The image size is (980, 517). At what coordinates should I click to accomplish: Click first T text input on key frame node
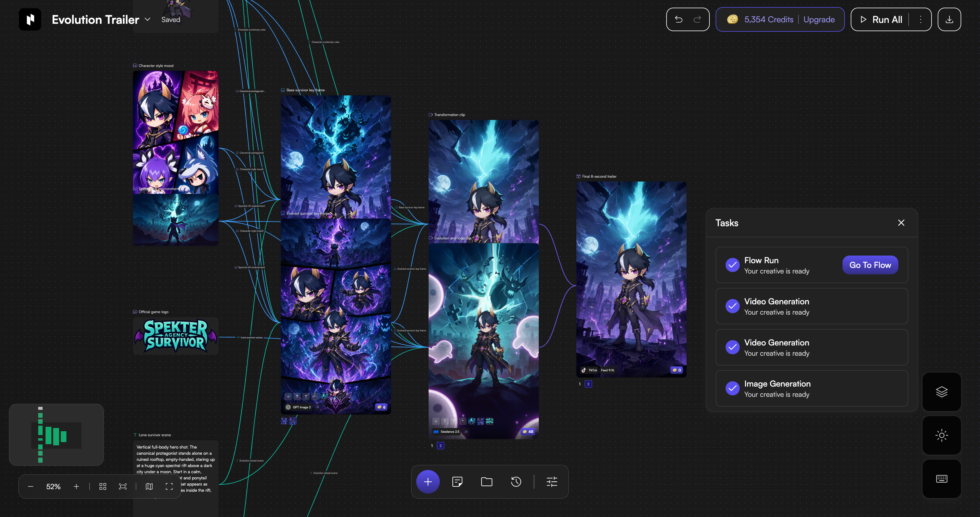[x=297, y=397]
